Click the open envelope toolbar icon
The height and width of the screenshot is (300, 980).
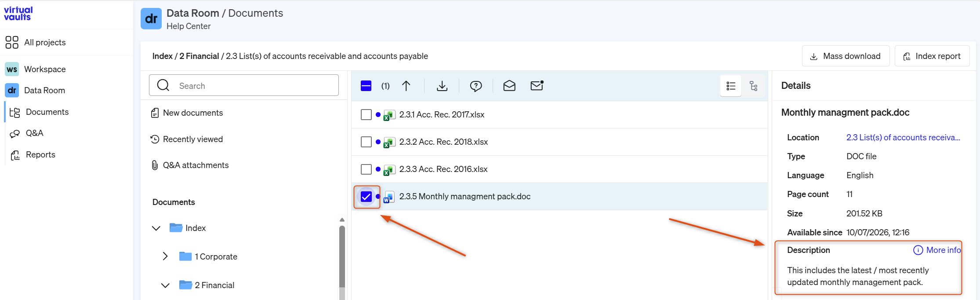pos(509,86)
